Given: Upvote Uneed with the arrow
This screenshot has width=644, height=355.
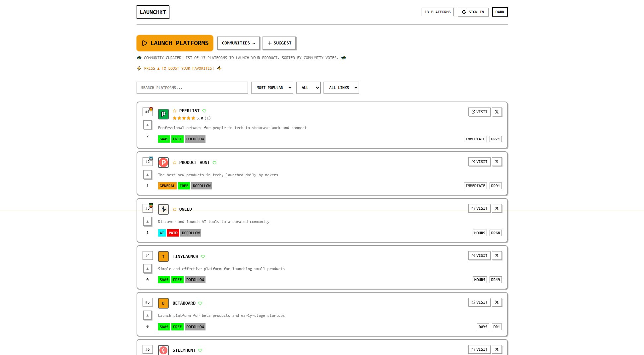Looking at the screenshot, I should click(147, 222).
